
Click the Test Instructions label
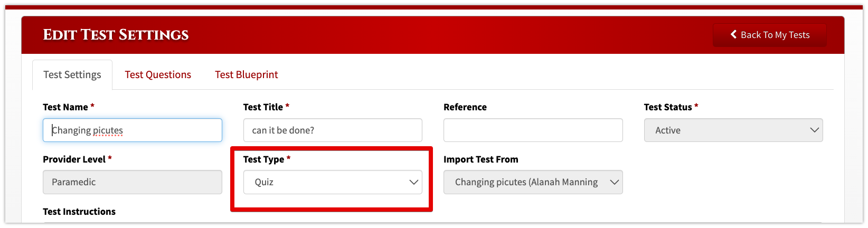(x=79, y=212)
